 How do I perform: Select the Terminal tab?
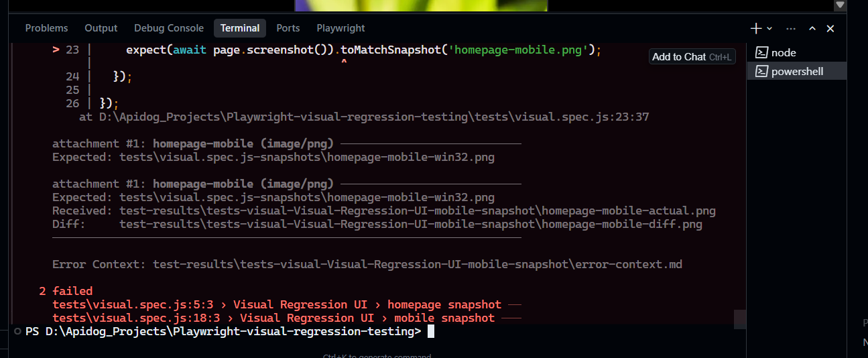point(240,28)
